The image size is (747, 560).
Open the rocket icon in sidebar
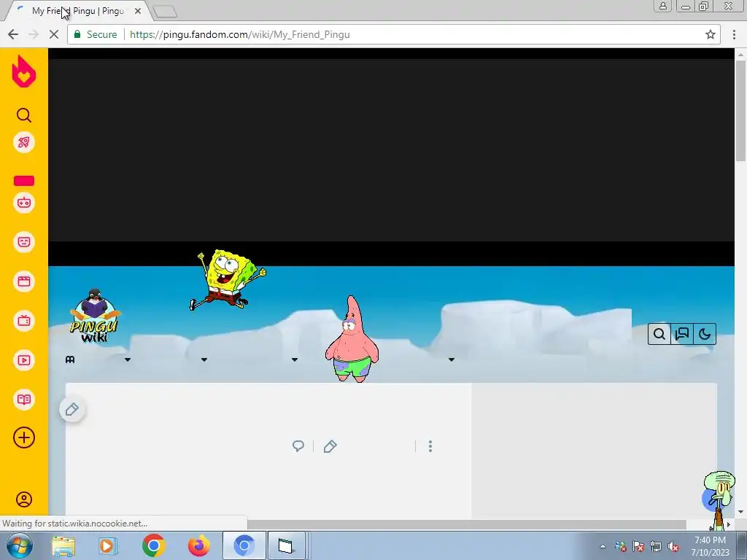[x=24, y=142]
